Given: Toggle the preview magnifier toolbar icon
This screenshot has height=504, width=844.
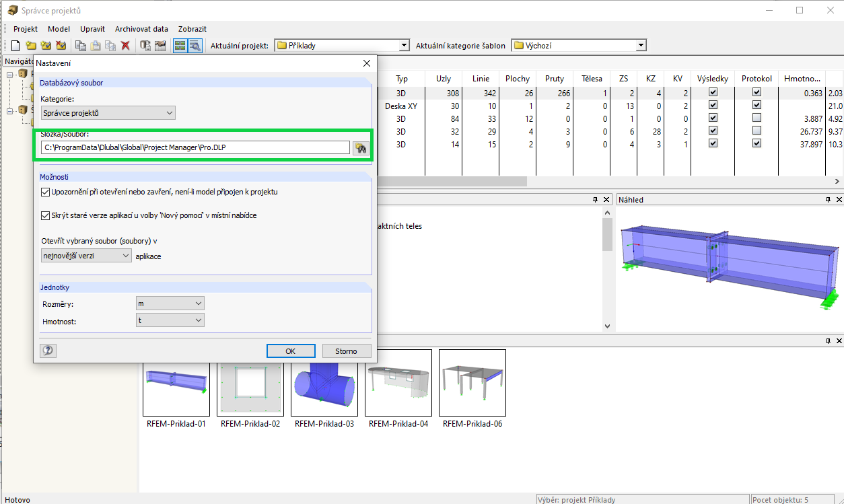Looking at the screenshot, I should point(195,46).
